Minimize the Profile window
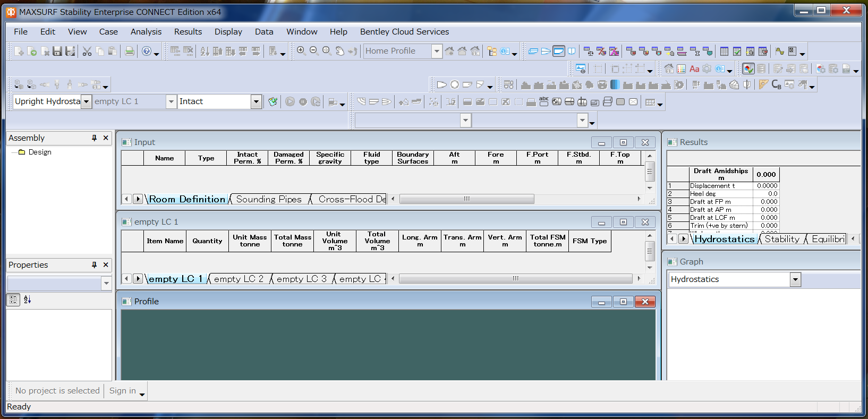The image size is (868, 419). [x=601, y=302]
